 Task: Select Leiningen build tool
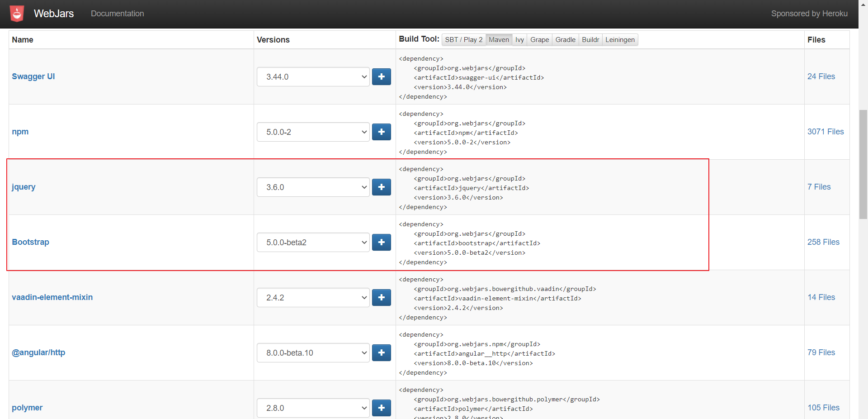coord(620,40)
